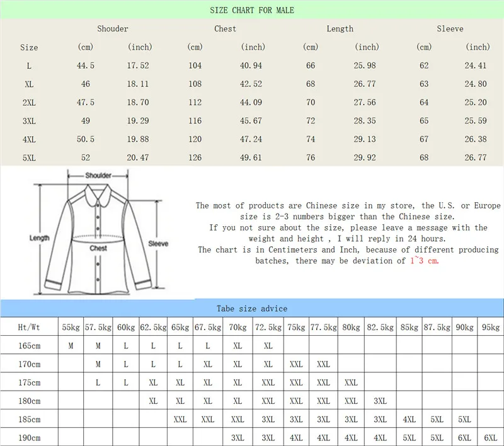The width and height of the screenshot is (504, 446).
Task: Click chest value "108" for size XL
Action: click(x=195, y=84)
